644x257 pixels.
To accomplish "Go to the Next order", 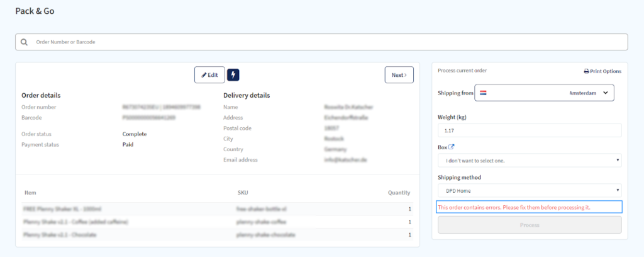I will point(399,75).
